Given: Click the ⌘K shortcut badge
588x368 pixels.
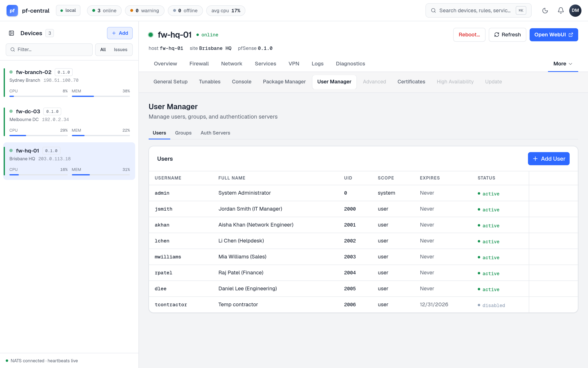Looking at the screenshot, I should tap(521, 10).
